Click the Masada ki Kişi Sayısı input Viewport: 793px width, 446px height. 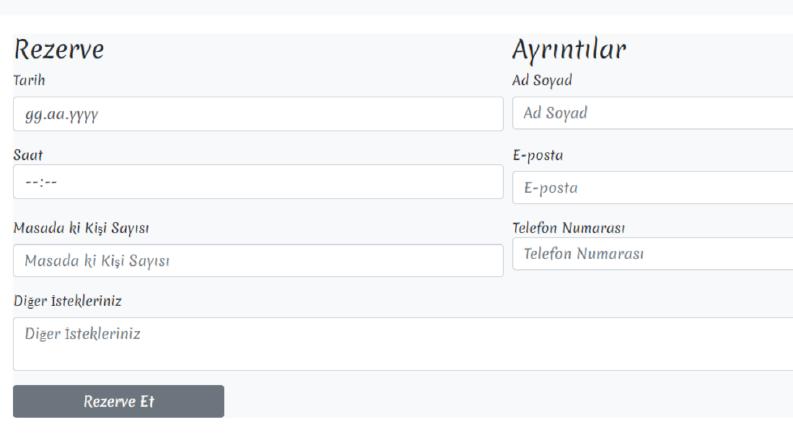coord(258,260)
